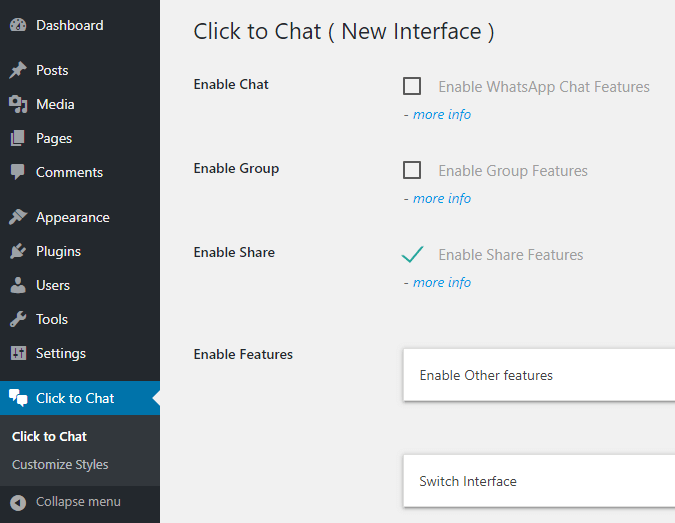675x523 pixels.
Task: Select Users in the admin menu
Action: [53, 285]
